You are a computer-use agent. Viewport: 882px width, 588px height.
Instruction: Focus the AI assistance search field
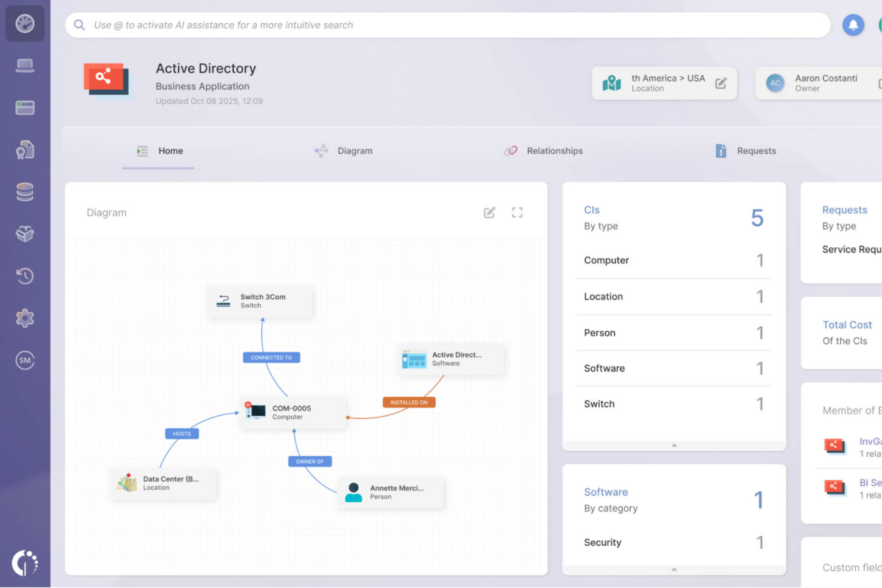(448, 25)
